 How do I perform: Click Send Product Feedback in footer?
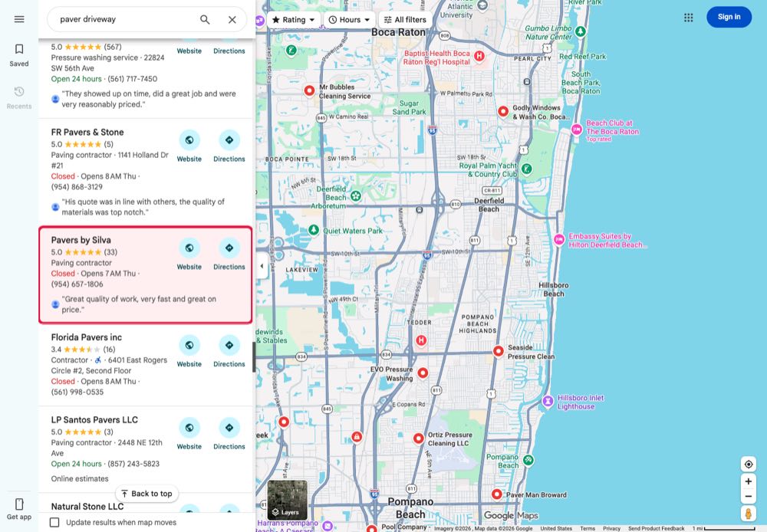[657, 529]
